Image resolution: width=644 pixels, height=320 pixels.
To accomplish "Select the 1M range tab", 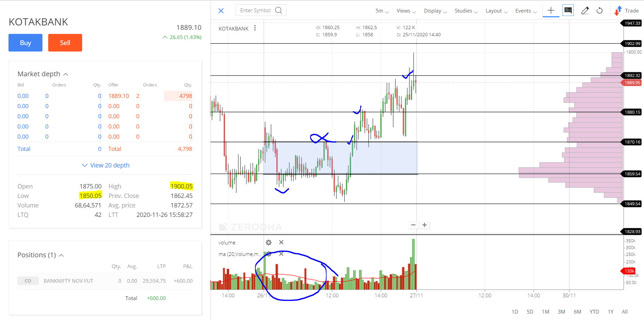I will click(546, 312).
